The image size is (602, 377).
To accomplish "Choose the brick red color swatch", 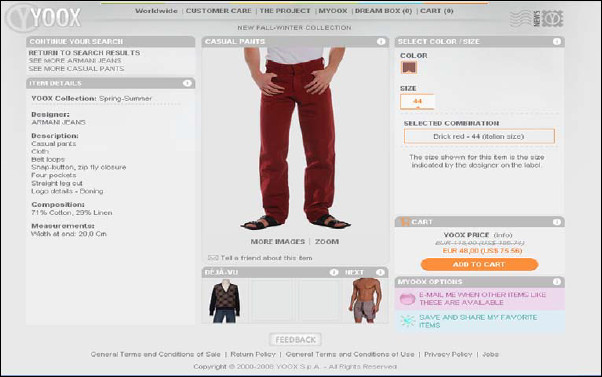I will click(x=409, y=68).
